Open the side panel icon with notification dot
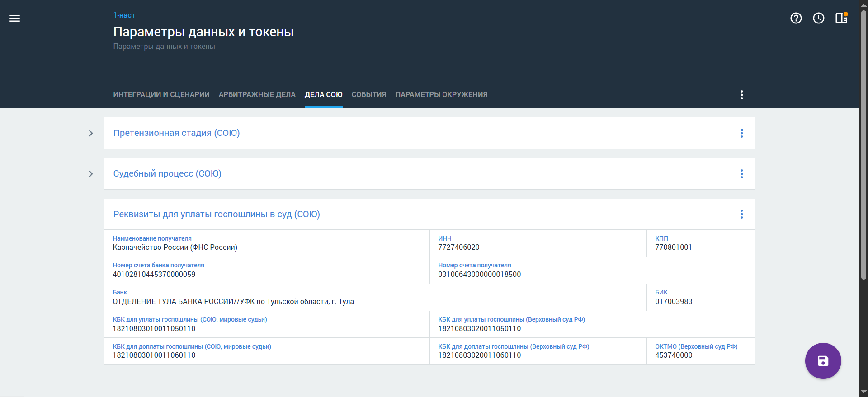Image resolution: width=868 pixels, height=397 pixels. (x=841, y=18)
